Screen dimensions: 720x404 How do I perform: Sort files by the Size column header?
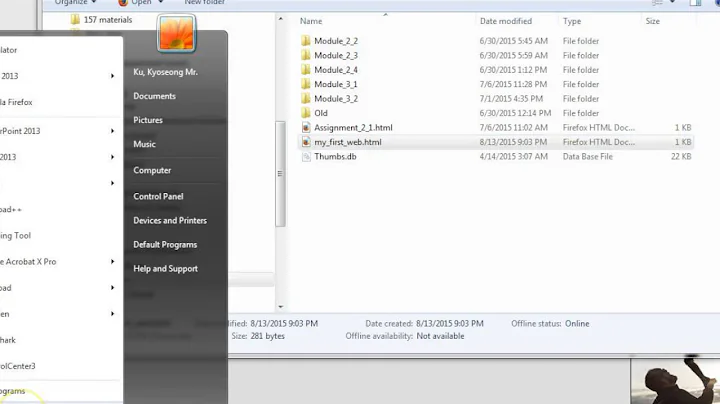point(652,21)
